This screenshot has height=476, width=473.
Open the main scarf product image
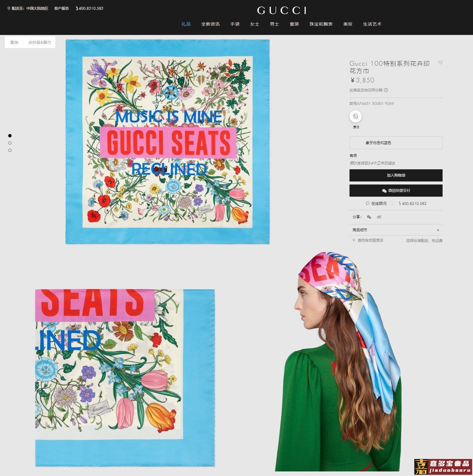168,142
